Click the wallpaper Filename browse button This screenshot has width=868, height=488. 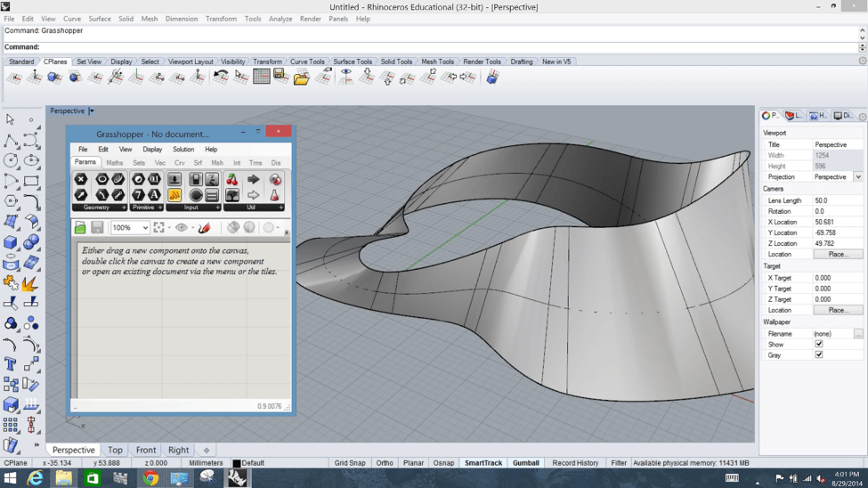coord(858,333)
